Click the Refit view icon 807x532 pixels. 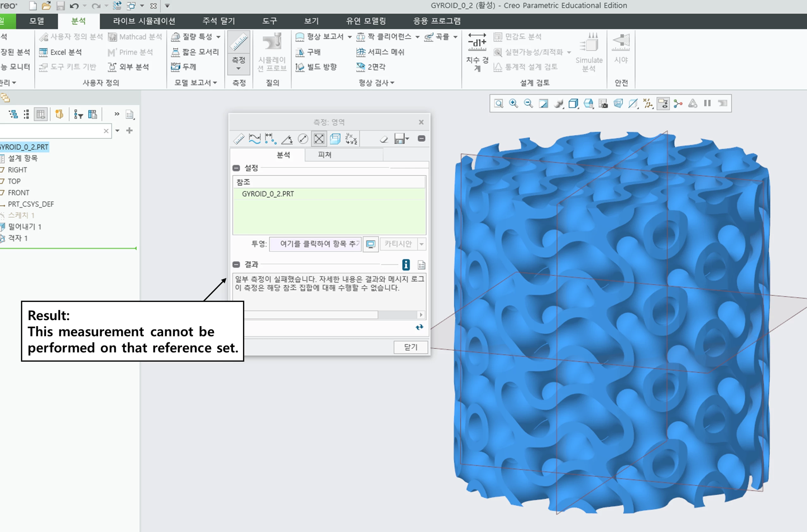point(498,104)
